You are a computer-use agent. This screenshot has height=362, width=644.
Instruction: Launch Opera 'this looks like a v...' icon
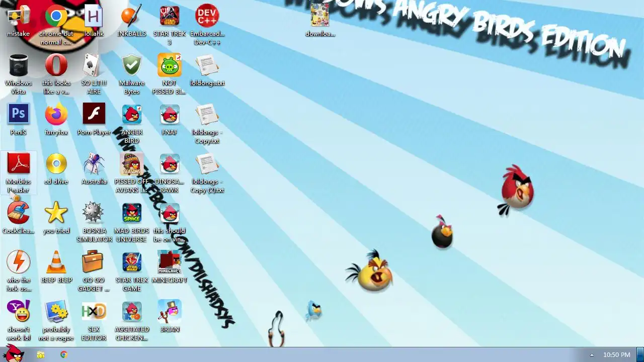(x=56, y=74)
